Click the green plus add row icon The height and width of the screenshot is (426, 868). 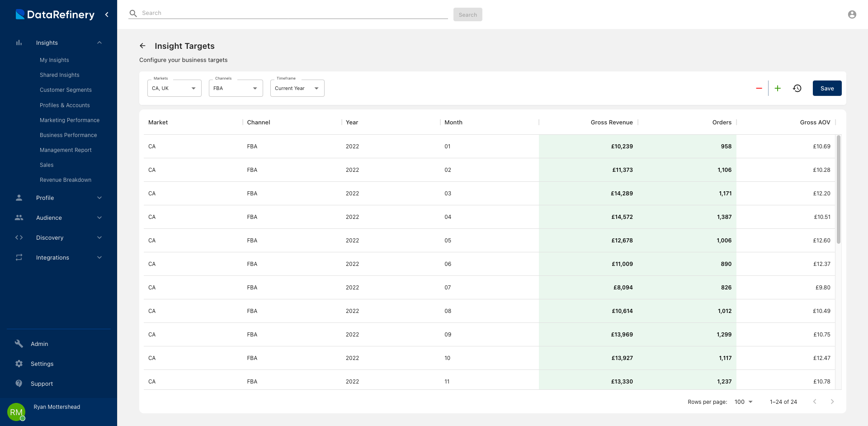[778, 88]
